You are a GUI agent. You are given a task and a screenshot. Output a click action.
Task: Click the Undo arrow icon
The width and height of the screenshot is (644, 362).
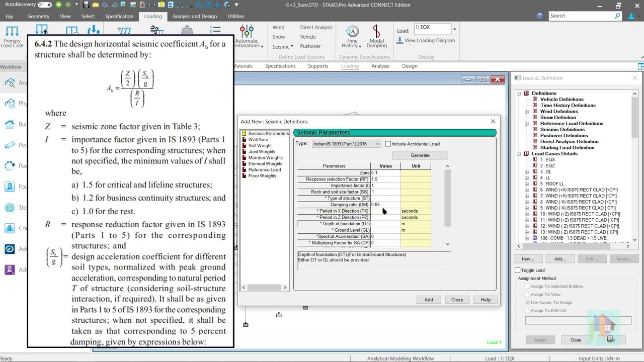tap(105, 5)
